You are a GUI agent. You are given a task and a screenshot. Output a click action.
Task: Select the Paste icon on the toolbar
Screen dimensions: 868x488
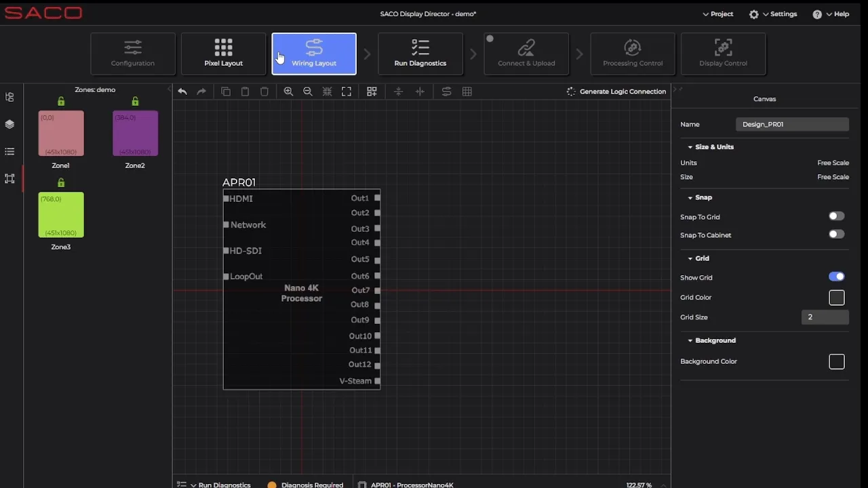[x=245, y=91]
